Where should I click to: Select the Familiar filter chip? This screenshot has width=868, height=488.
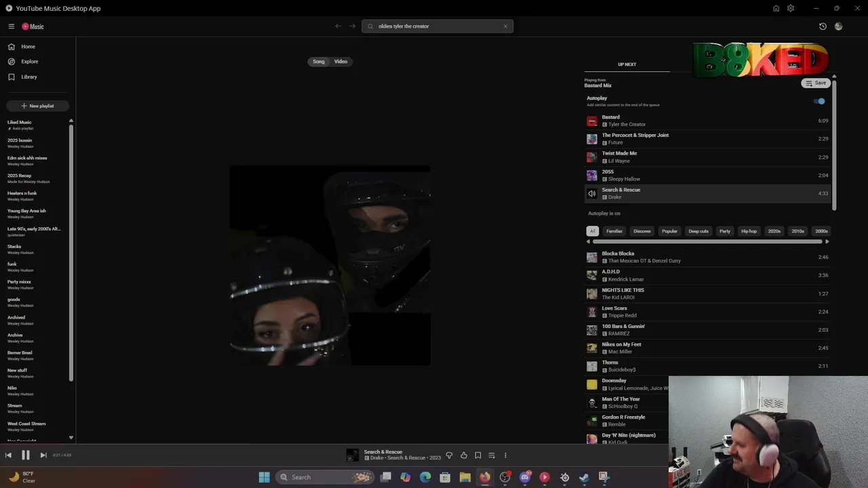614,231
